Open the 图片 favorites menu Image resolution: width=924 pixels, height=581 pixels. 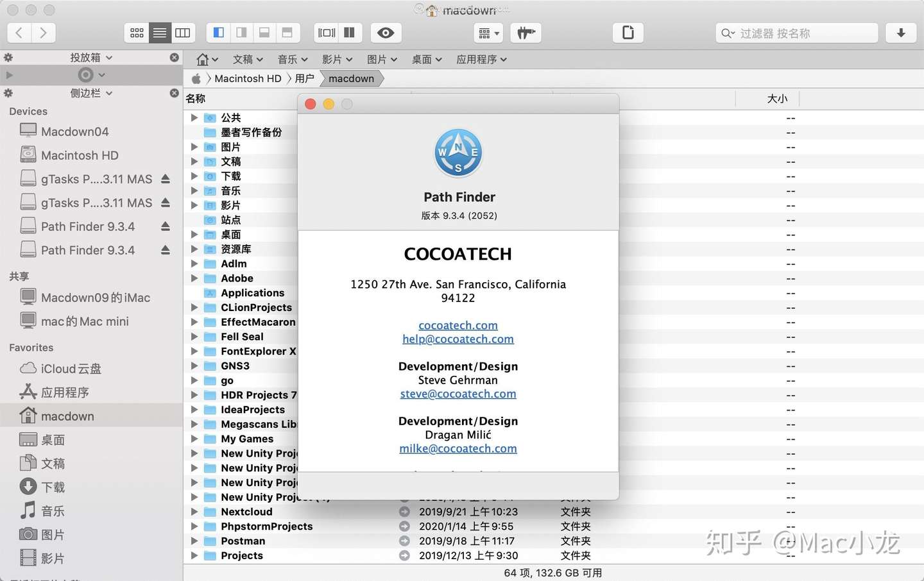click(x=382, y=60)
